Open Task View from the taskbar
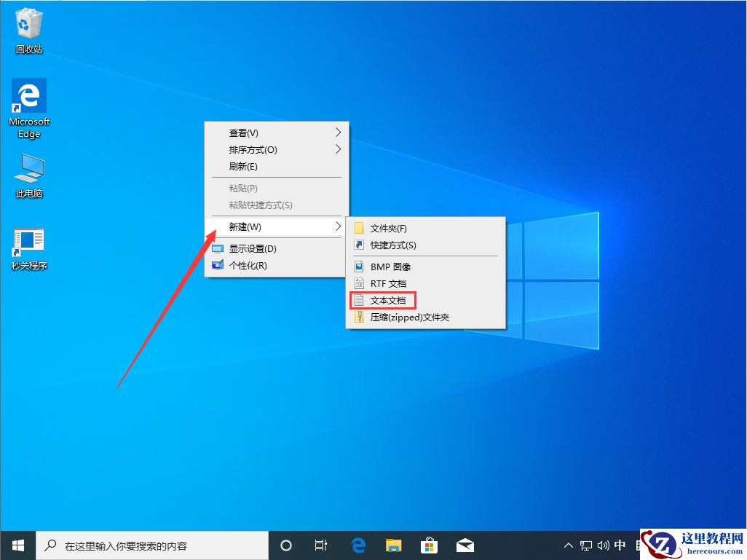The height and width of the screenshot is (560, 747). (322, 545)
